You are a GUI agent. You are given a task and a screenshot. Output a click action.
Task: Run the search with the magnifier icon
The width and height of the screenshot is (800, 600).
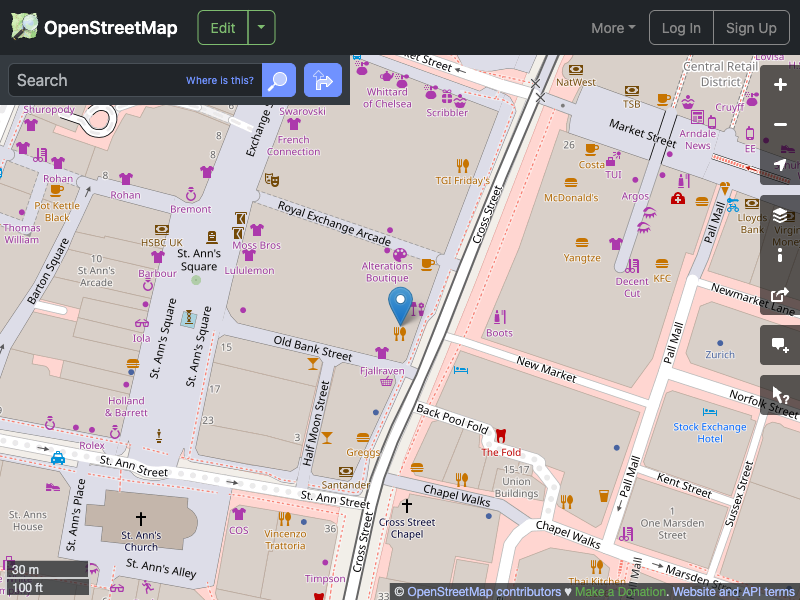(x=278, y=80)
